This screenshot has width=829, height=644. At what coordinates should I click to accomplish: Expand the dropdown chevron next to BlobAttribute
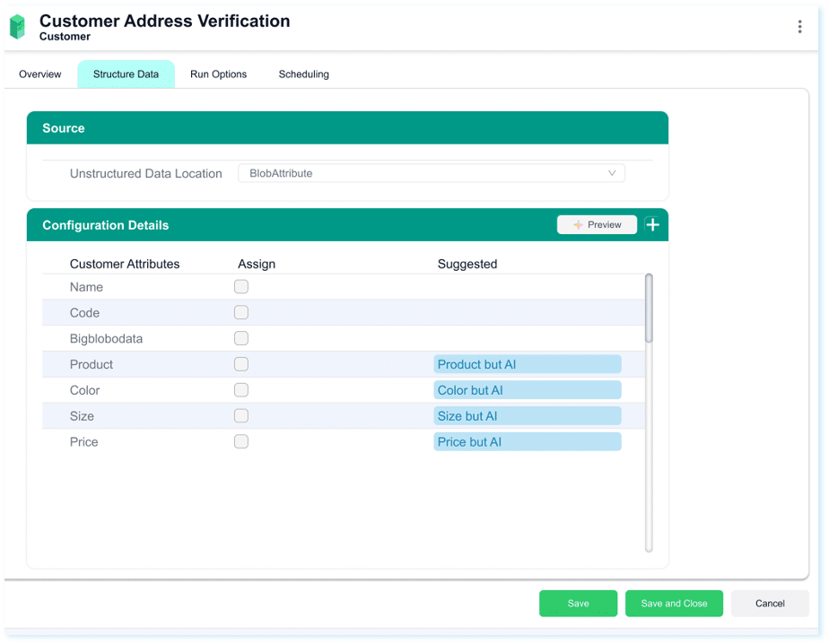pos(612,173)
